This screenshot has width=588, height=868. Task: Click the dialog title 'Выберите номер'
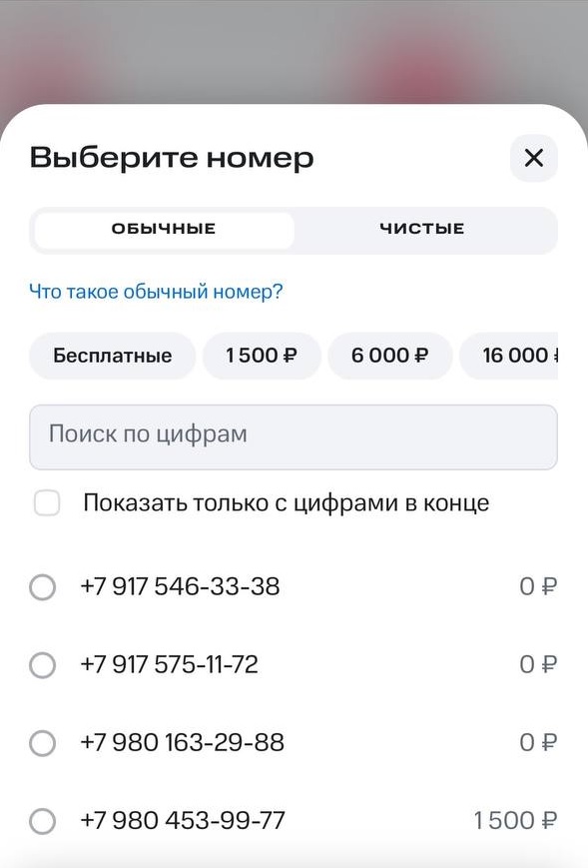(172, 157)
